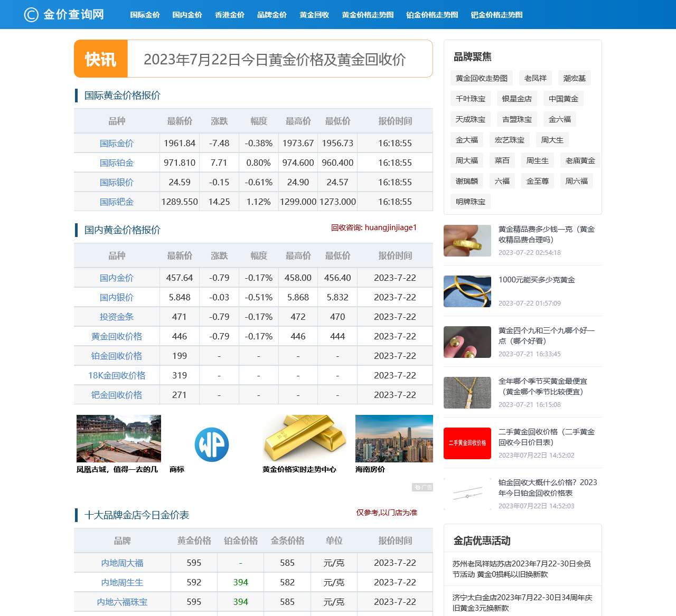Screen dimensions: 676x616
Task: Select the 千叶珠宝 brand tag
Action: (471, 99)
